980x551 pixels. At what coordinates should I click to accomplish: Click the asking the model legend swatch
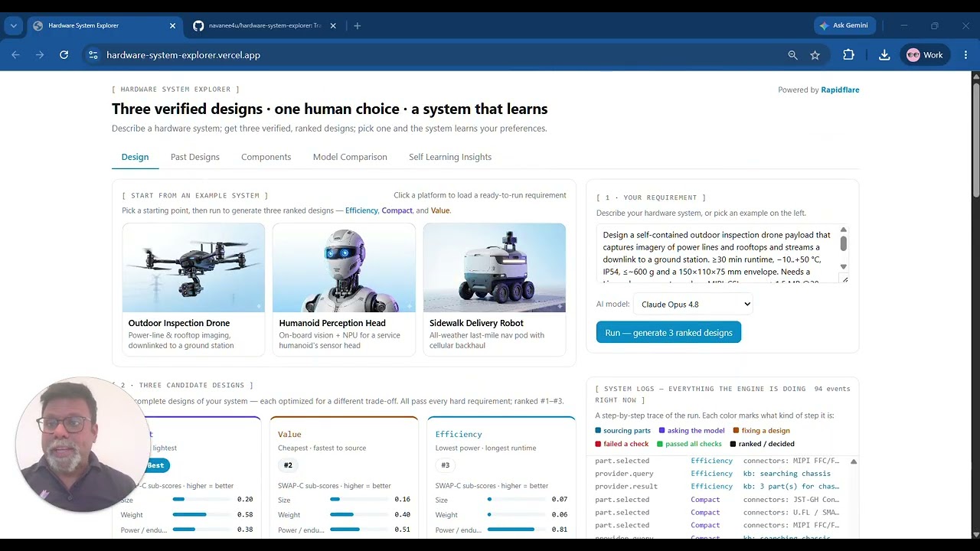tap(662, 431)
